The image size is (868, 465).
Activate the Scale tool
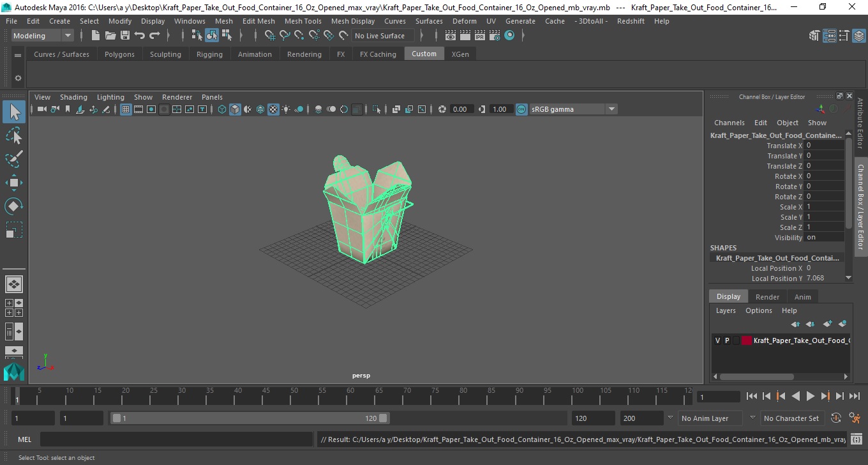click(x=14, y=230)
